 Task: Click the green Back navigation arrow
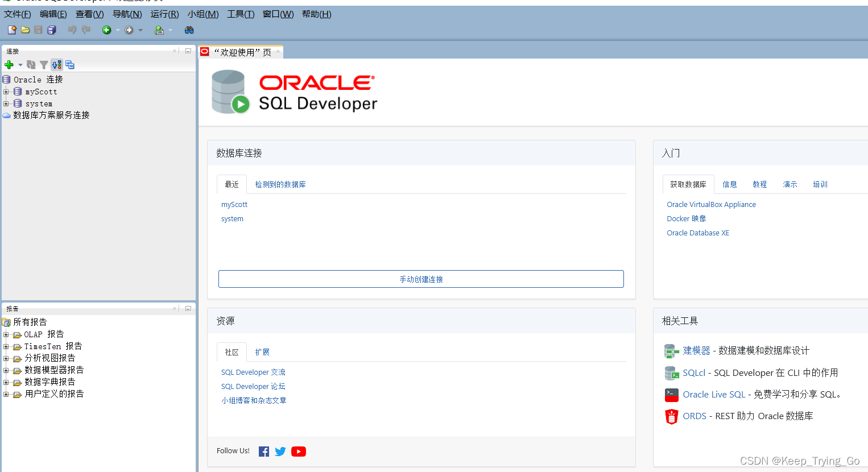(106, 30)
